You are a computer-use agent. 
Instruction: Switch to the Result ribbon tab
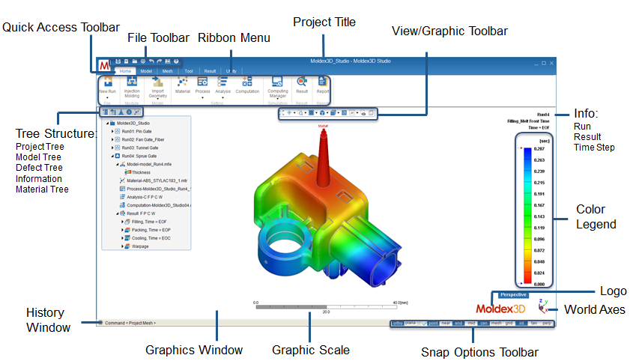coord(210,71)
